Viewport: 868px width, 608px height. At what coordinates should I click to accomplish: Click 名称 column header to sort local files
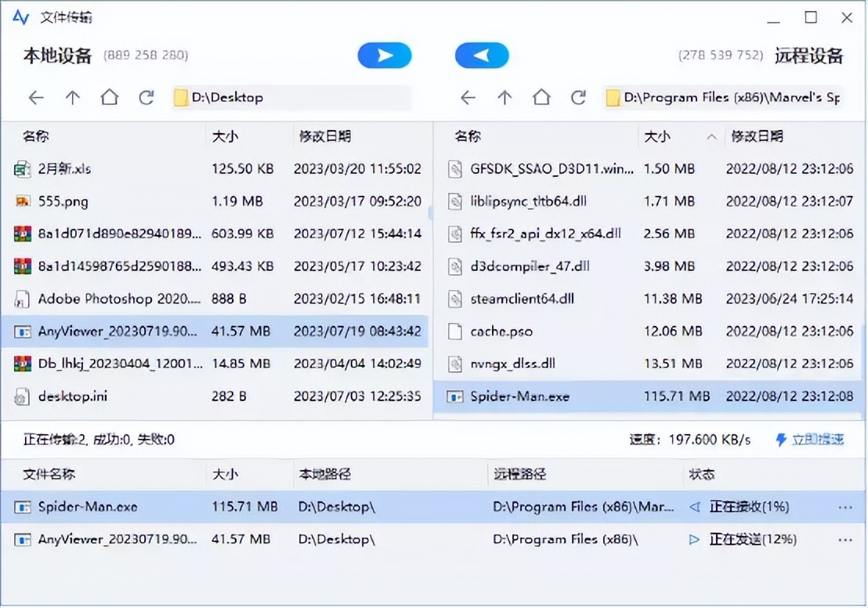pyautogui.click(x=35, y=136)
